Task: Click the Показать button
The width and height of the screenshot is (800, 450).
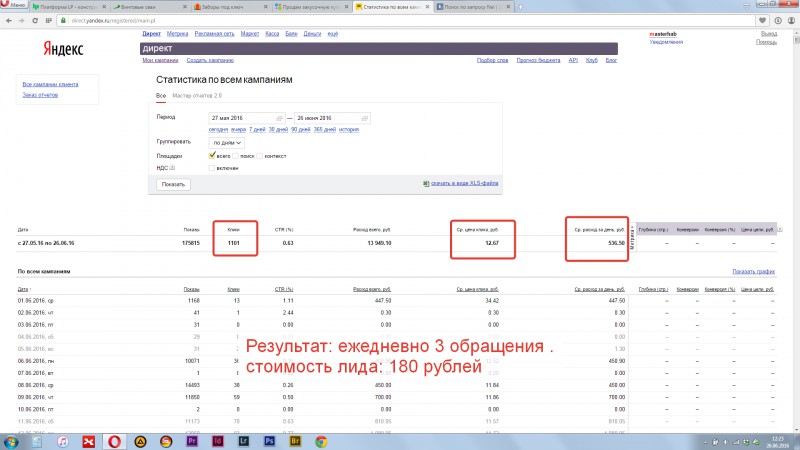Action: (x=173, y=184)
